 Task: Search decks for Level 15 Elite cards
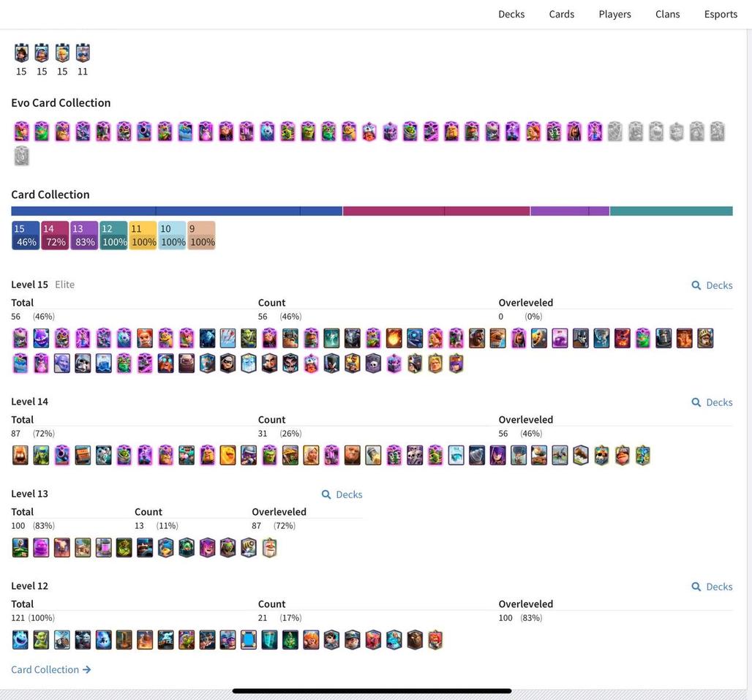pyautogui.click(x=712, y=285)
